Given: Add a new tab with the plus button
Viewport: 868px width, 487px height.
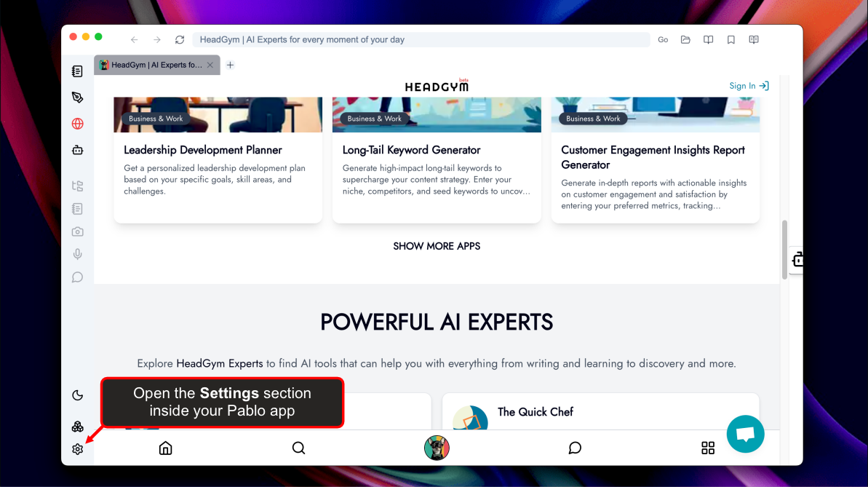Looking at the screenshot, I should click(231, 65).
